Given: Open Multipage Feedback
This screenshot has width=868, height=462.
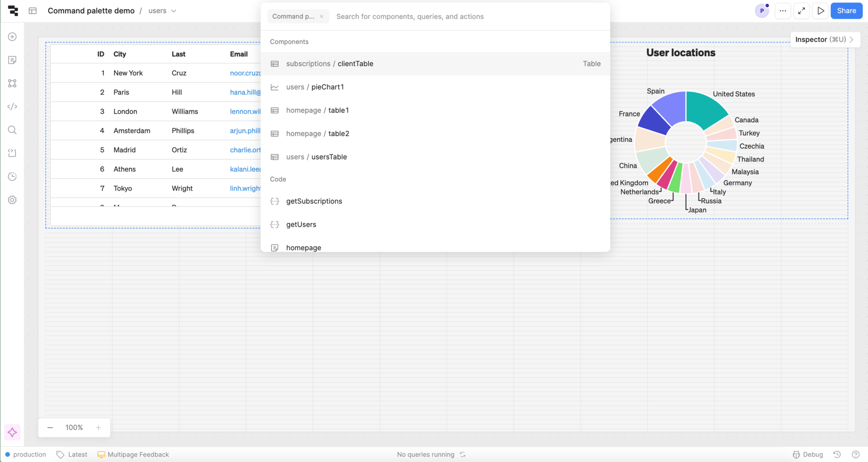Looking at the screenshot, I should (x=133, y=454).
